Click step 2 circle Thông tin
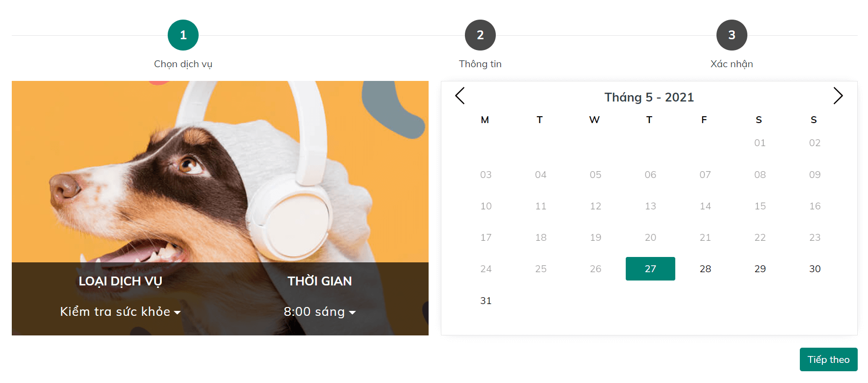 point(480,35)
